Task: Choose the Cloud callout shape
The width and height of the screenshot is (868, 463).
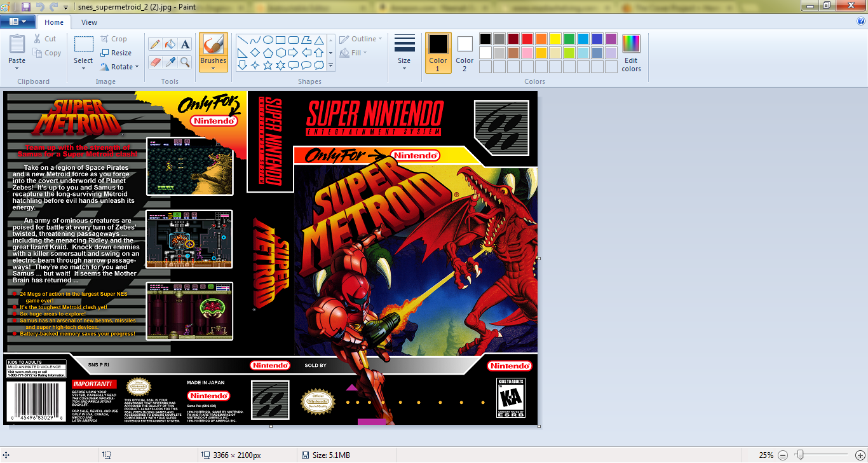Action: 318,65
